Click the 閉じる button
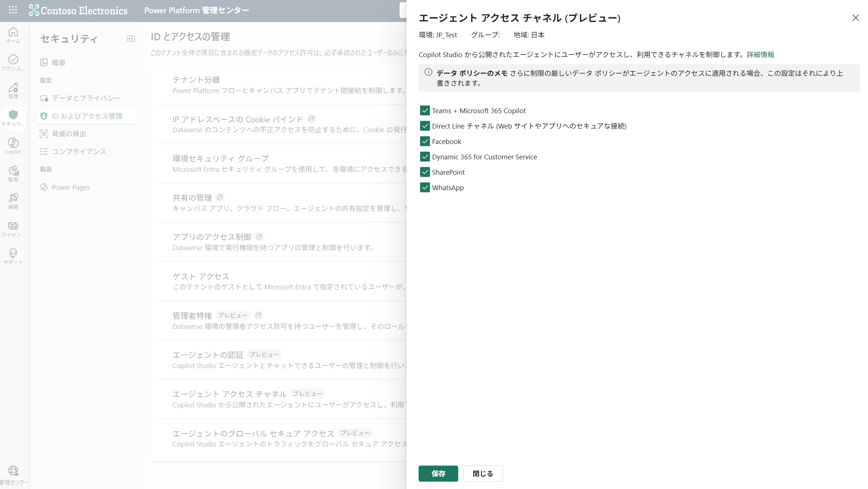Viewport: 868px width, 489px height. [483, 473]
